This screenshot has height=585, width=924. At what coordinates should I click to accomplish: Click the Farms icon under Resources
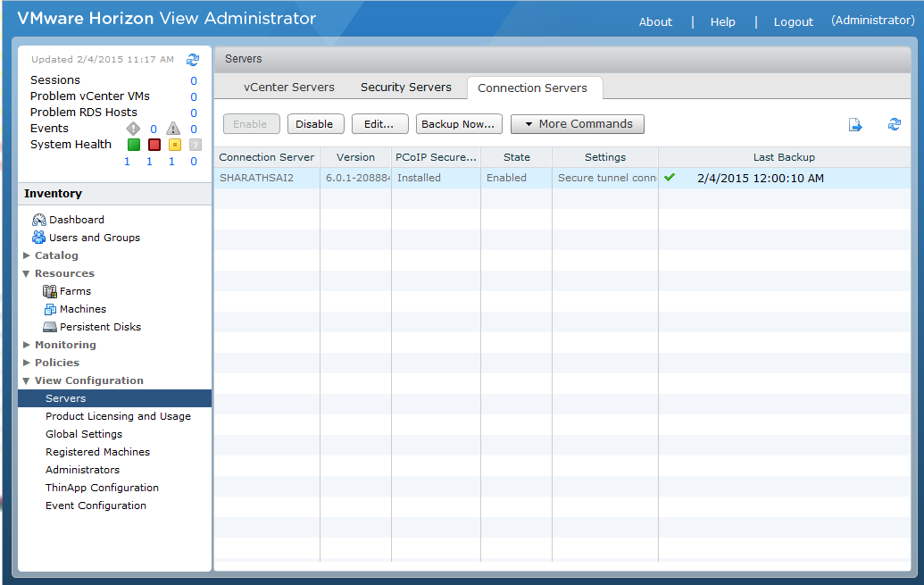[x=51, y=290]
